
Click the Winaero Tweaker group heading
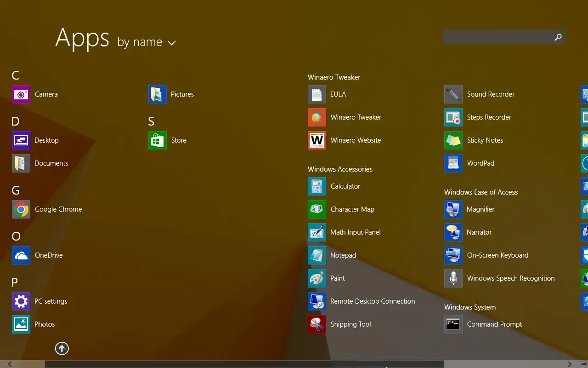[x=334, y=77]
